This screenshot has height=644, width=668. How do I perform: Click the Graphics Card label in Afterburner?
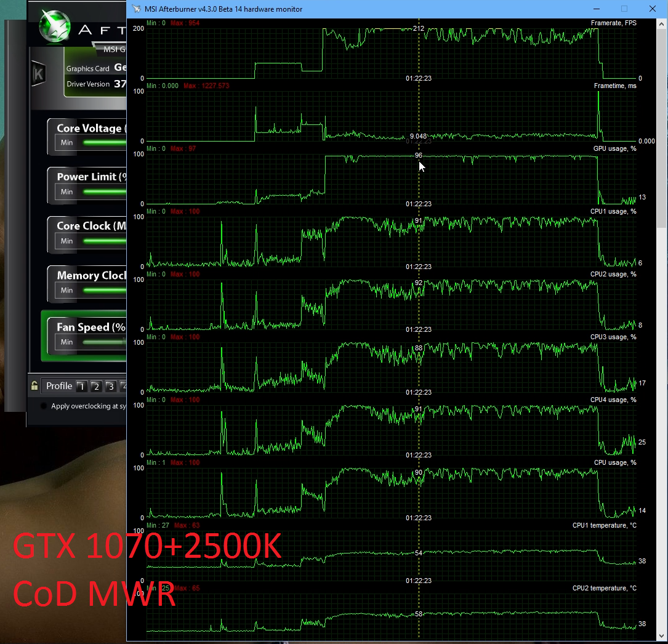[88, 68]
